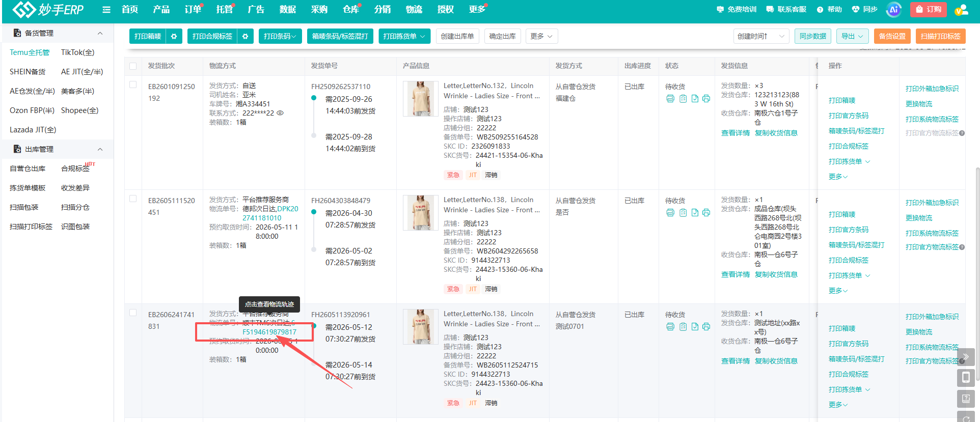This screenshot has width=980, height=422.
Task: Click the first row product thumbnail
Action: (421, 99)
